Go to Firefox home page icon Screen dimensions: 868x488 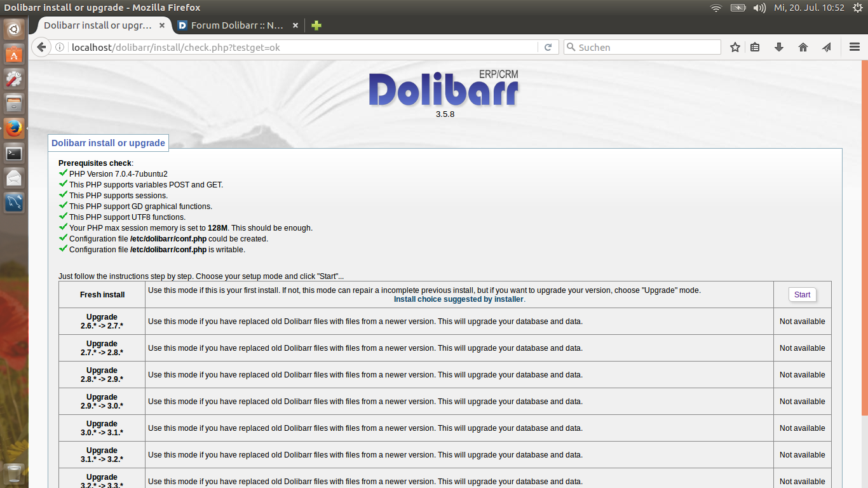pyautogui.click(x=803, y=47)
